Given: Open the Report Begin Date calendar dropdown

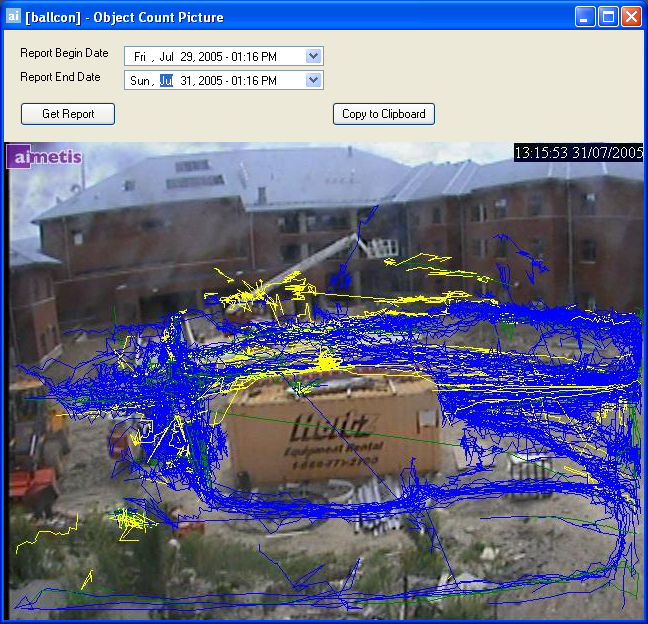Looking at the screenshot, I should click(x=313, y=56).
